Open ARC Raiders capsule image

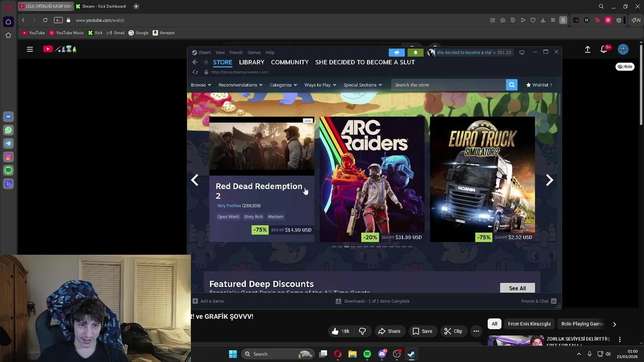(372, 179)
